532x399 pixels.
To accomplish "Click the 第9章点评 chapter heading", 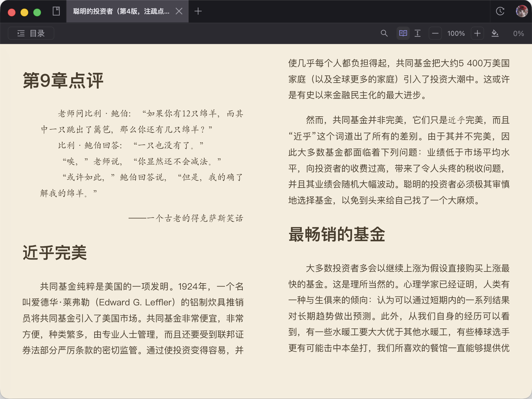I will click(63, 81).
